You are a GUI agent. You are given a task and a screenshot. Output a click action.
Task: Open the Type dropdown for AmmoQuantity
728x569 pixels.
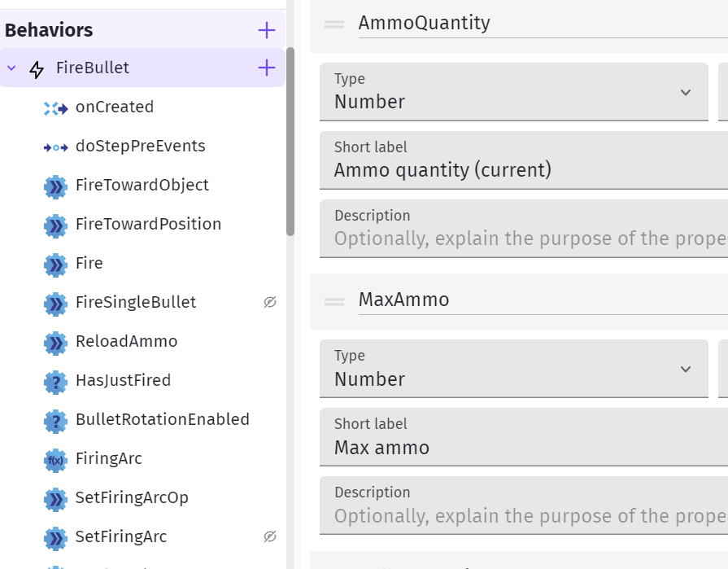(514, 92)
